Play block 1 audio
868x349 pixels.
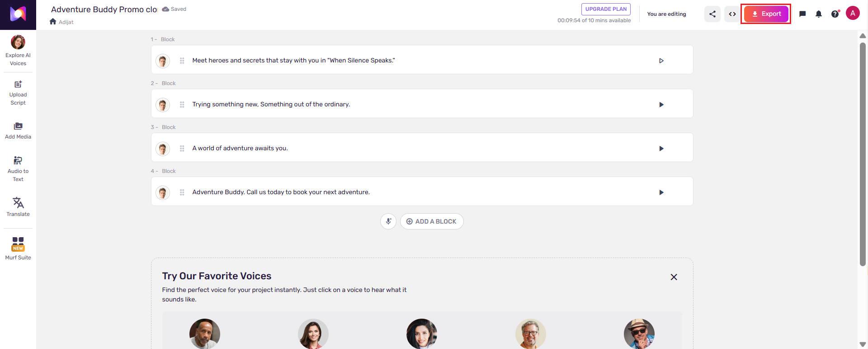tap(661, 61)
